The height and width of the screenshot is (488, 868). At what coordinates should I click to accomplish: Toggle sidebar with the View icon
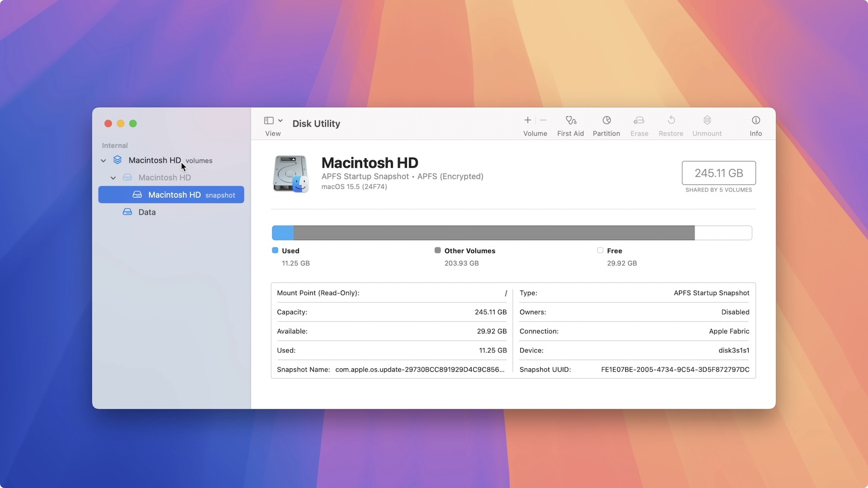[x=269, y=120]
